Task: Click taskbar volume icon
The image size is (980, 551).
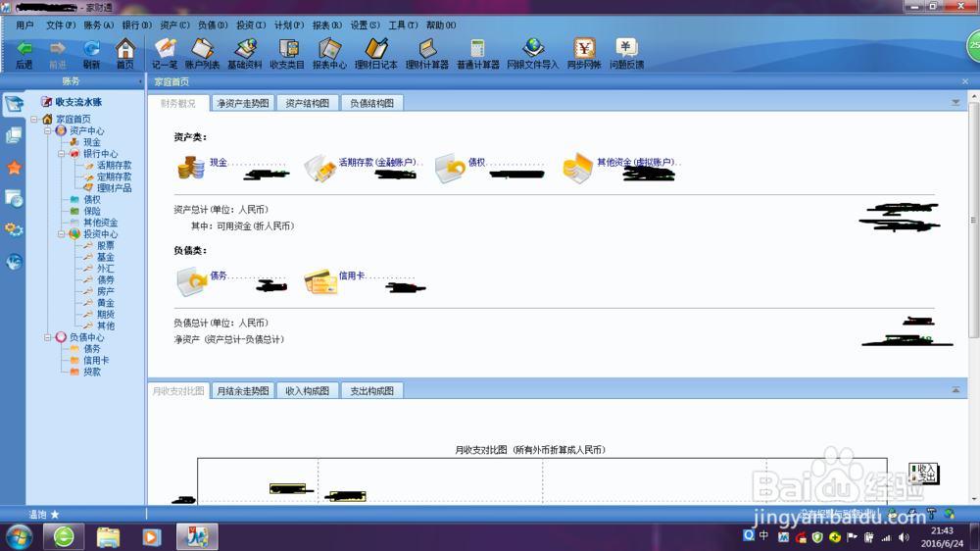Action: pyautogui.click(x=904, y=537)
